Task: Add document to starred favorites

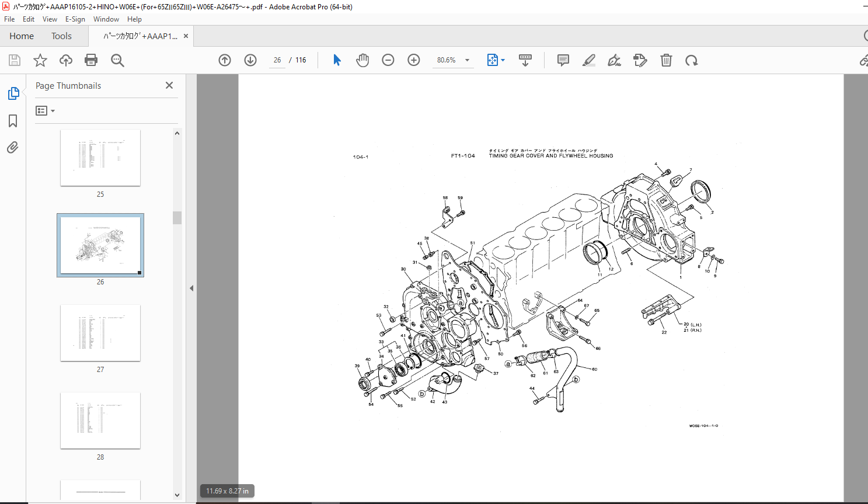Action: (x=40, y=60)
